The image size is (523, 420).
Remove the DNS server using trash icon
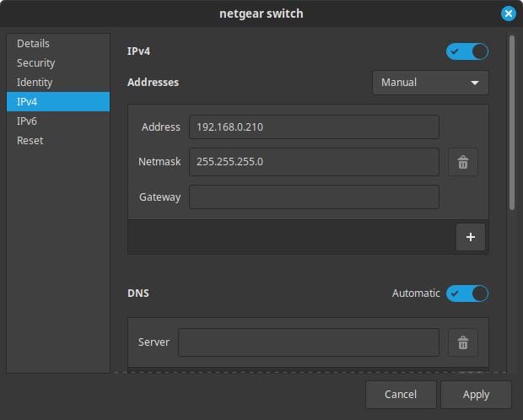(x=462, y=342)
